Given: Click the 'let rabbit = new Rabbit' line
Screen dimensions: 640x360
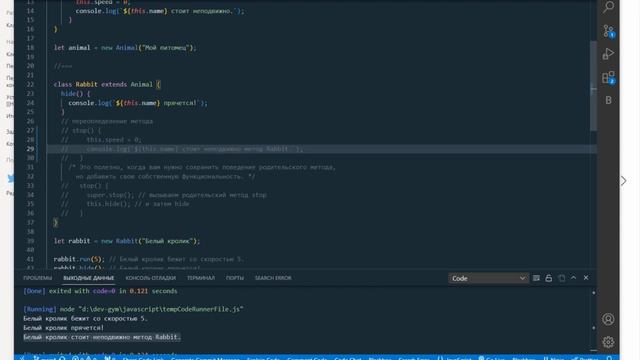Looking at the screenshot, I should click(127, 241).
